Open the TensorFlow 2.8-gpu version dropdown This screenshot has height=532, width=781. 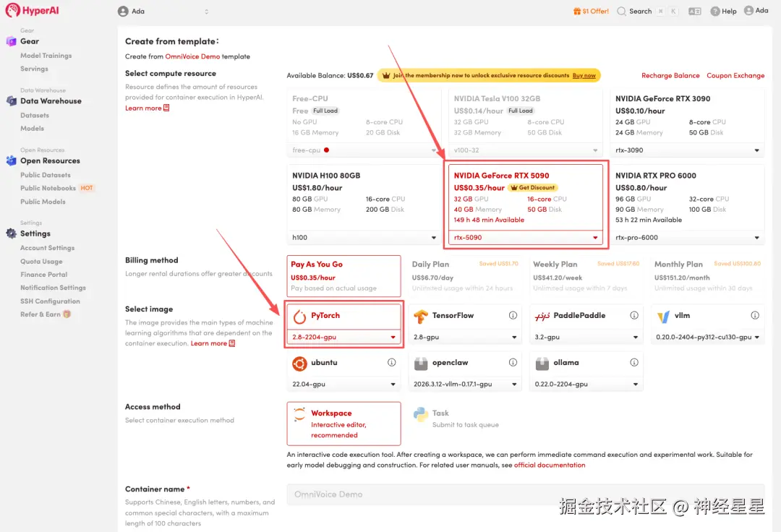point(465,338)
